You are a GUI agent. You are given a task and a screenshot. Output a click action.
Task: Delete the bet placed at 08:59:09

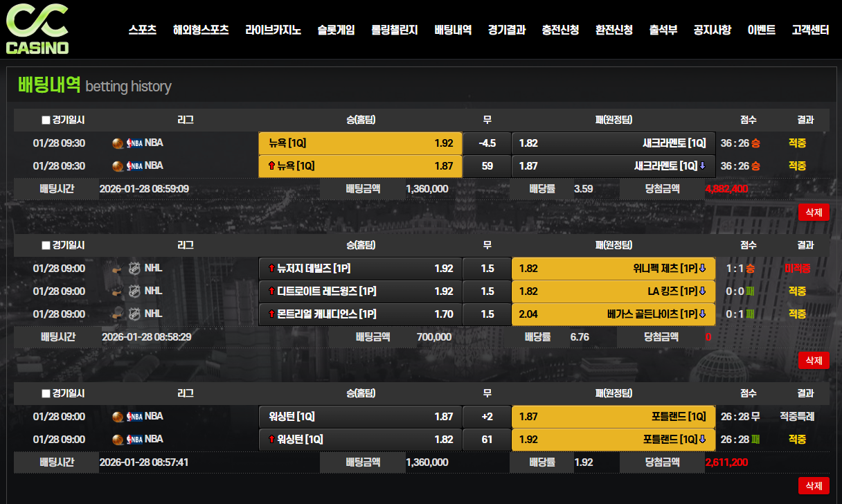[x=814, y=213]
